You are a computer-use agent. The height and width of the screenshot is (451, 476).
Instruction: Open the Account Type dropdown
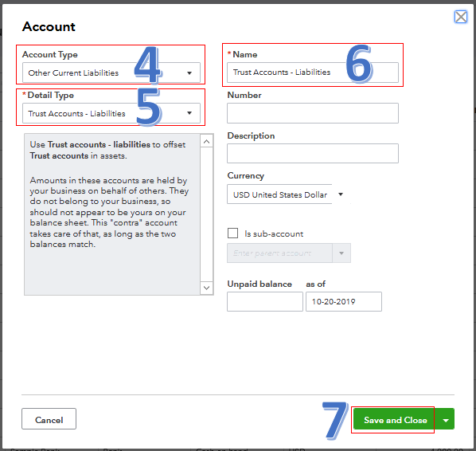tap(111, 73)
